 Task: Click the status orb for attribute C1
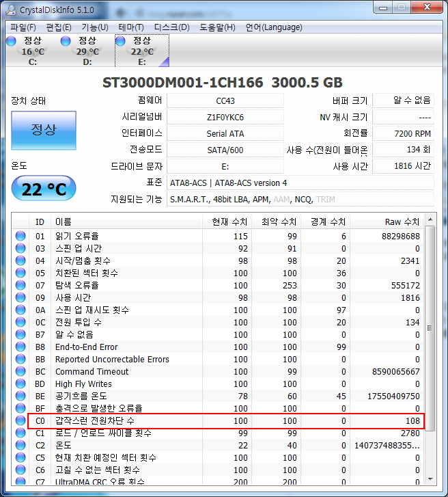pos(20,433)
